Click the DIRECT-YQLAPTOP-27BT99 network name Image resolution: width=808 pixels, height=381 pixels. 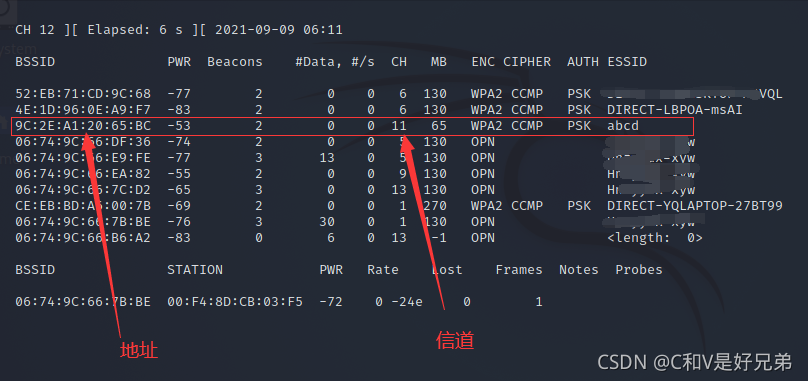(x=695, y=206)
